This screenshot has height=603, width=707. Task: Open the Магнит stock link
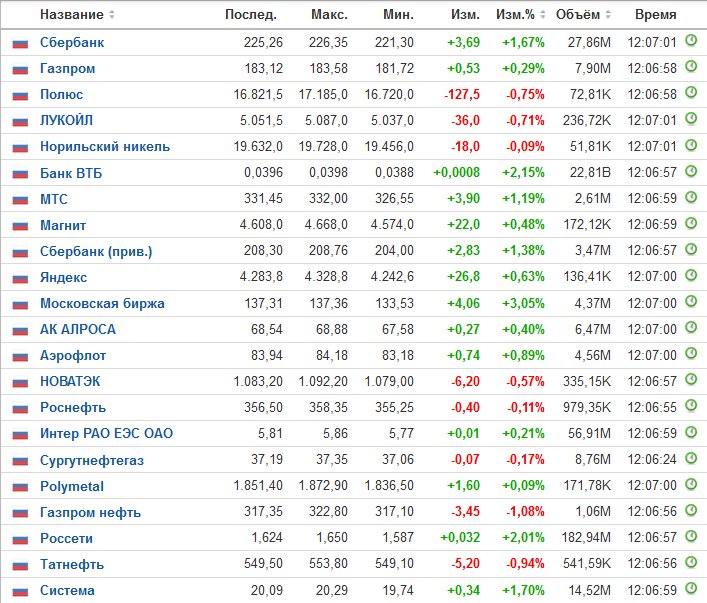[x=63, y=225]
